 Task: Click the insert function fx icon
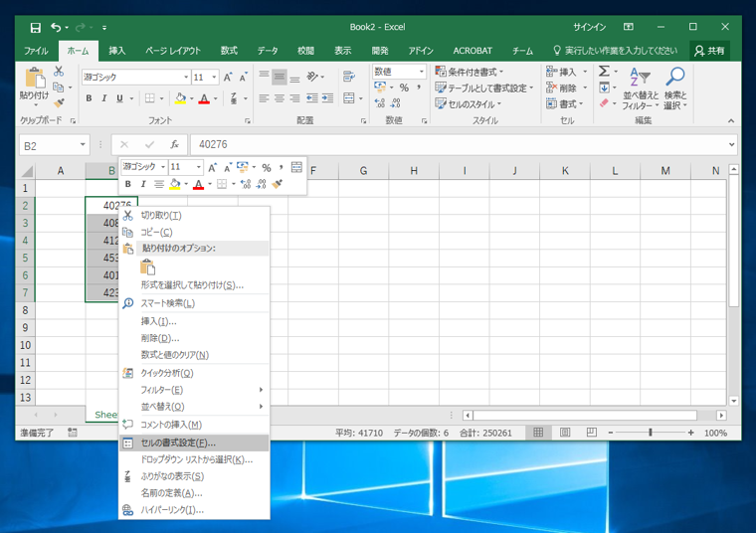click(x=174, y=144)
